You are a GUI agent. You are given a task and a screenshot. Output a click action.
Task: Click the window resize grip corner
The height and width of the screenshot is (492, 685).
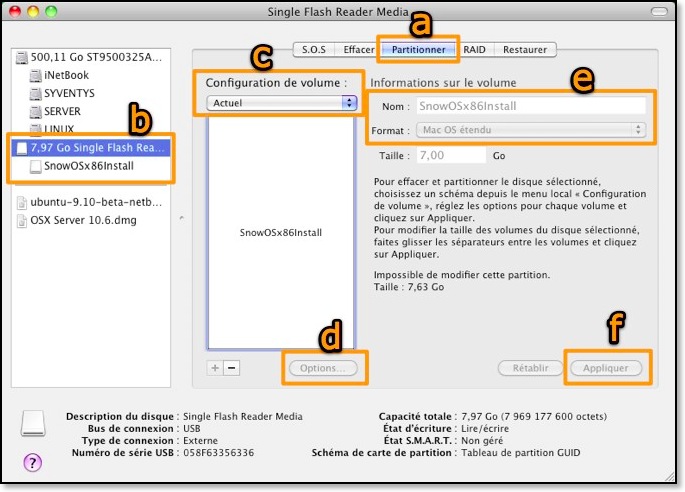point(670,476)
